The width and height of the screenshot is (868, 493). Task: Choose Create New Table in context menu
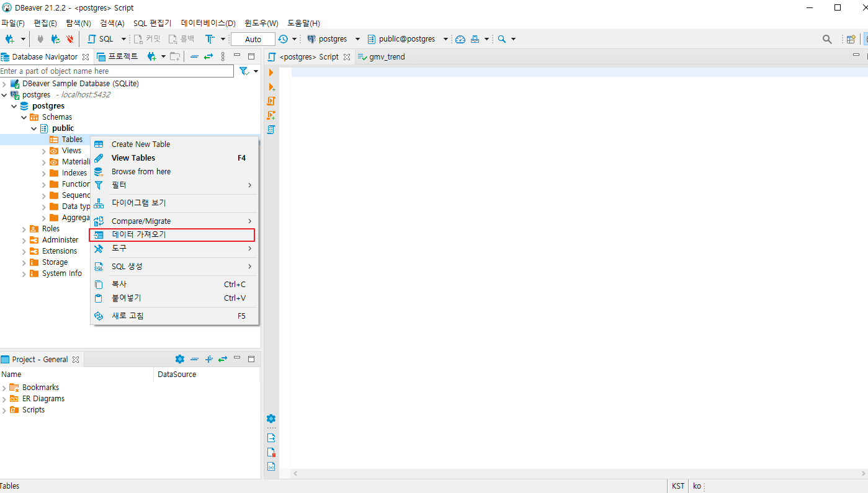pyautogui.click(x=174, y=144)
